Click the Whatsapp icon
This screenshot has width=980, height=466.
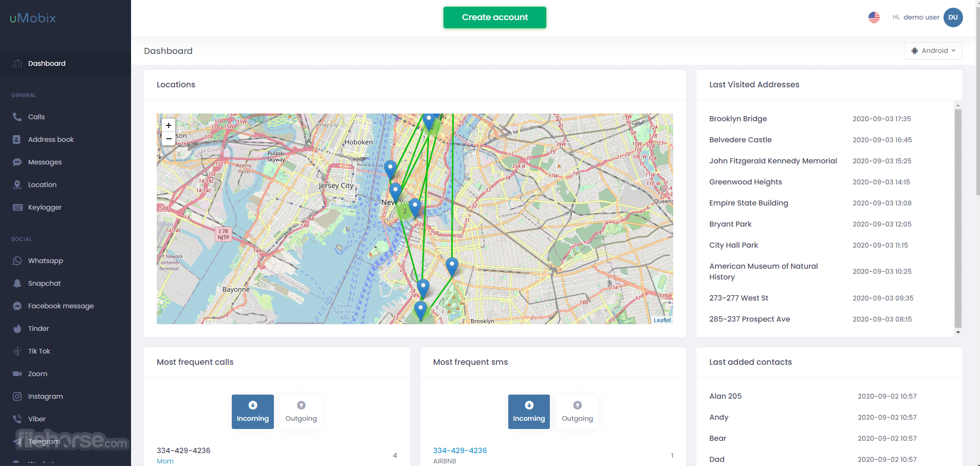click(17, 261)
